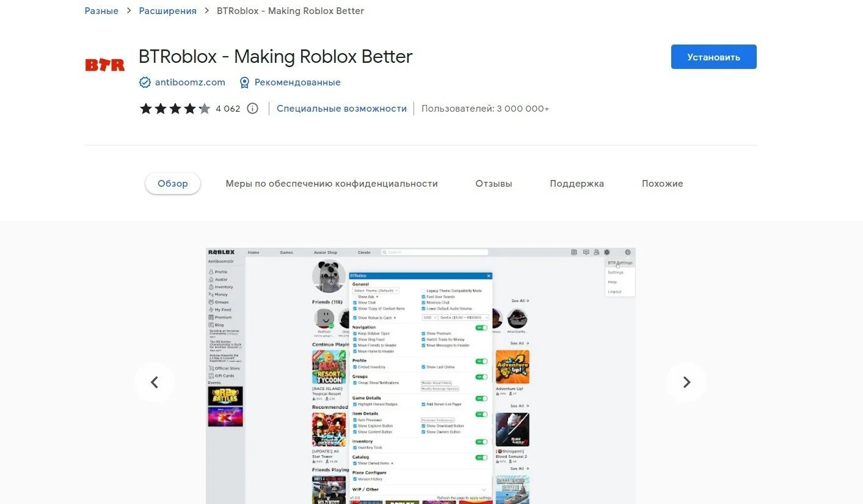Open the Resort Tycoon game thumbnail in the preview

(329, 367)
